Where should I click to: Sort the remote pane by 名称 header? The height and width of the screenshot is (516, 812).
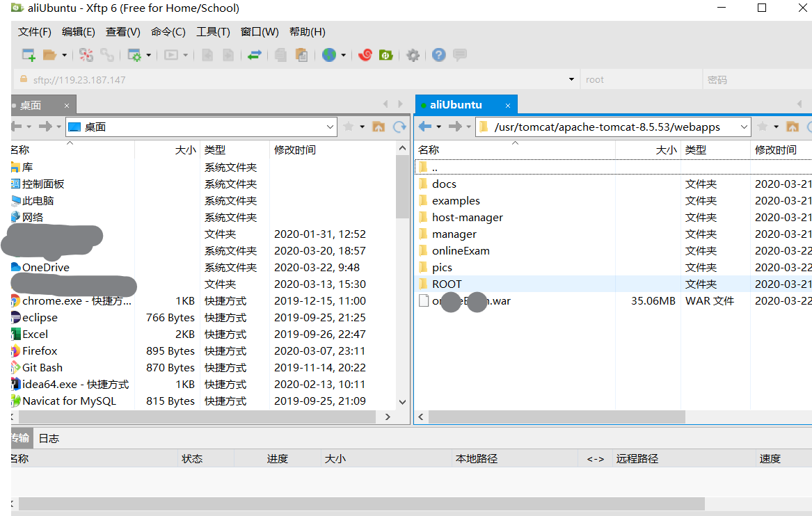(516, 150)
